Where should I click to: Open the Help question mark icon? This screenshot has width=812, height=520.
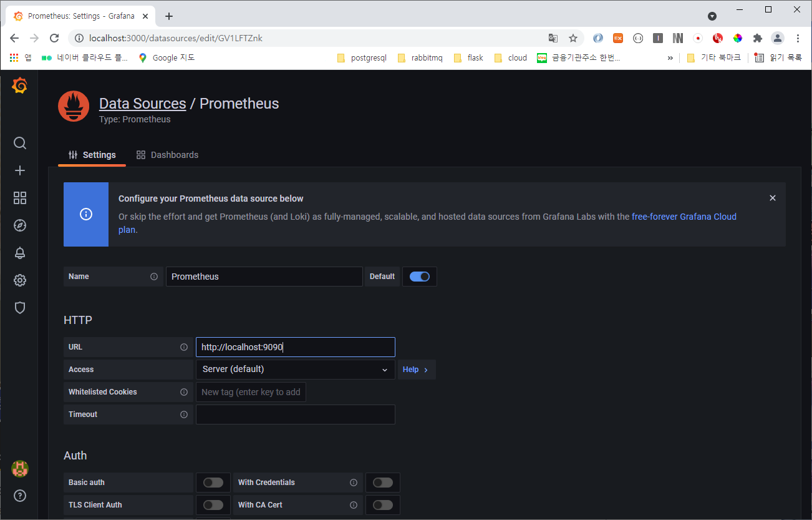(20, 496)
